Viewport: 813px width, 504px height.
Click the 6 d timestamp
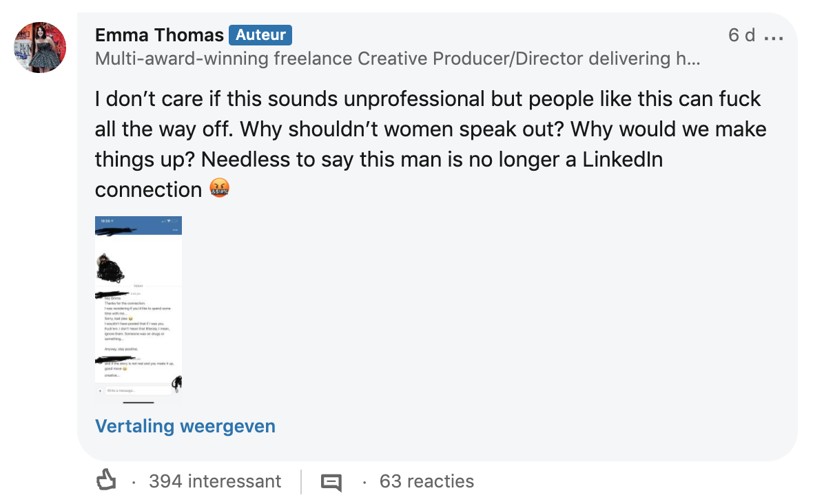pos(741,36)
